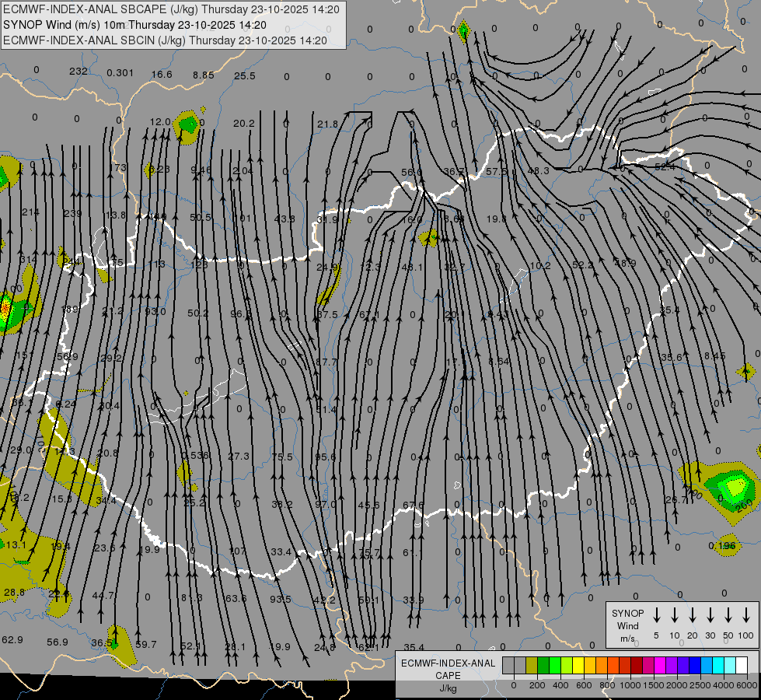This screenshot has width=761, height=700.
Task: Click the map value '27.3'
Action: [239, 456]
